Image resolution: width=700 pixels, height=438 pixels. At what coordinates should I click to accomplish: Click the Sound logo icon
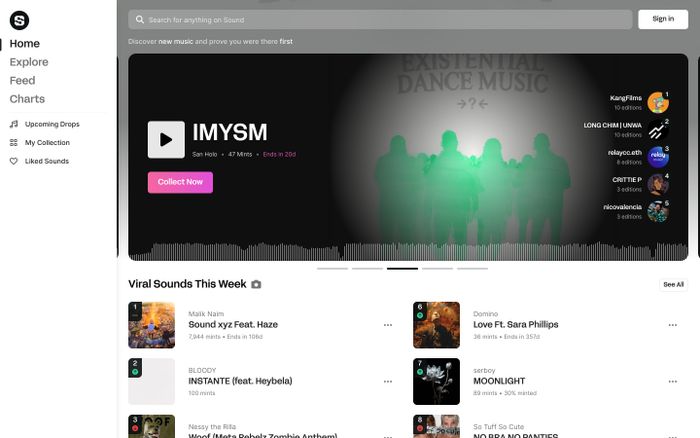pyautogui.click(x=19, y=20)
